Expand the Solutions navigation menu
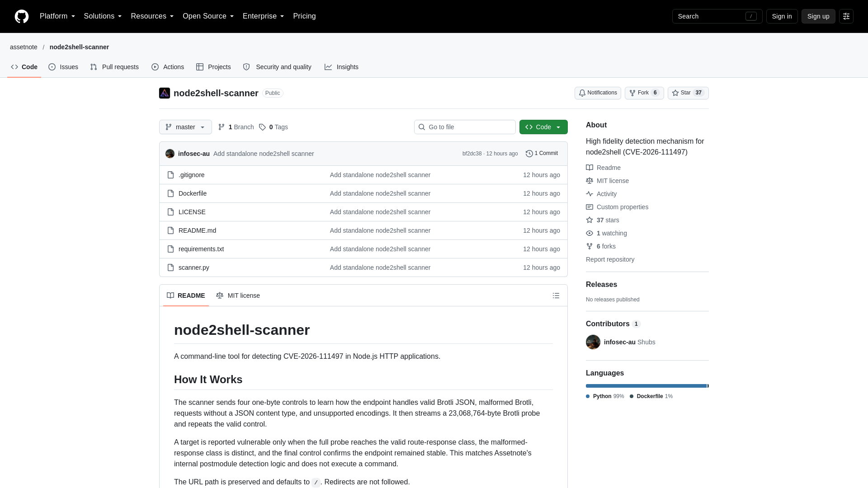The height and width of the screenshot is (488, 868). (x=103, y=16)
